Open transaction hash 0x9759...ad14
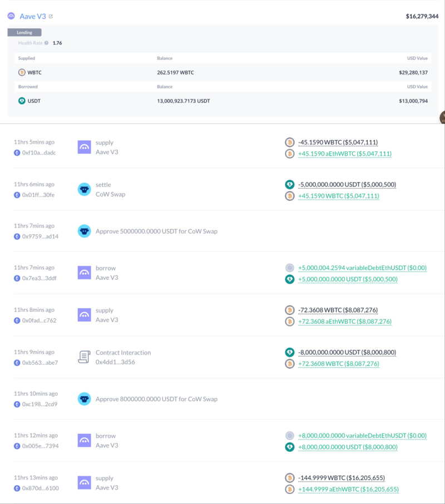 tap(40, 236)
